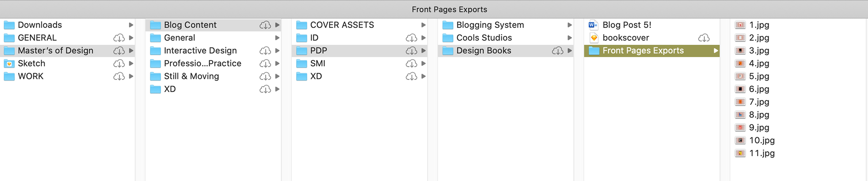Open the ID folder in PDP column
Image resolution: width=868 pixels, height=181 pixels.
360,38
